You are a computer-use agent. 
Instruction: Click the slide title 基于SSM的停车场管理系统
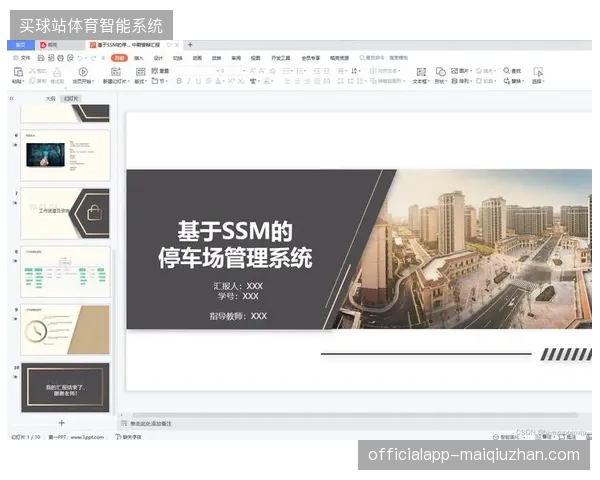[x=235, y=244]
